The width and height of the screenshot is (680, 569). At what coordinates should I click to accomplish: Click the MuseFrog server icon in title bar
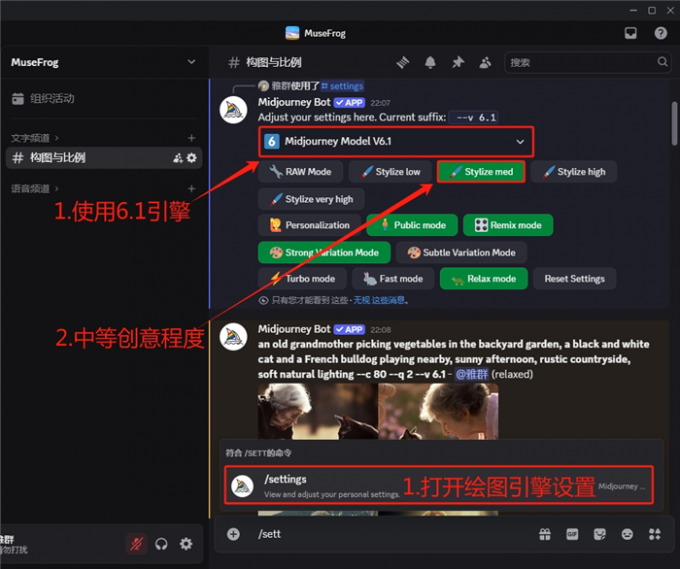(x=292, y=33)
